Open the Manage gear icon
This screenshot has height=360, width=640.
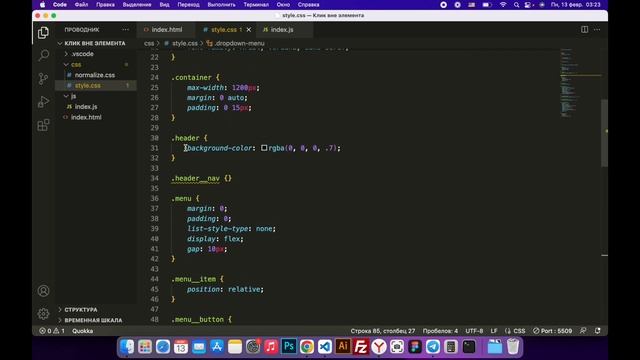[x=43, y=313]
